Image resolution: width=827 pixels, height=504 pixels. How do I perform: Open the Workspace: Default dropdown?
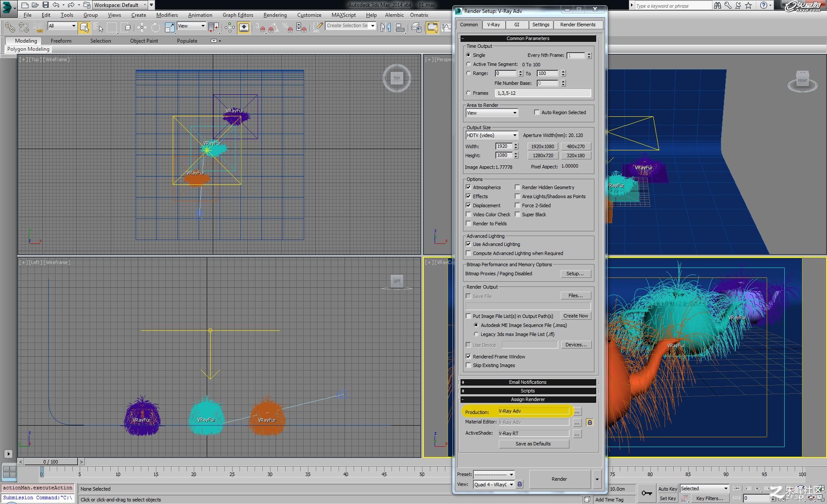tap(120, 5)
